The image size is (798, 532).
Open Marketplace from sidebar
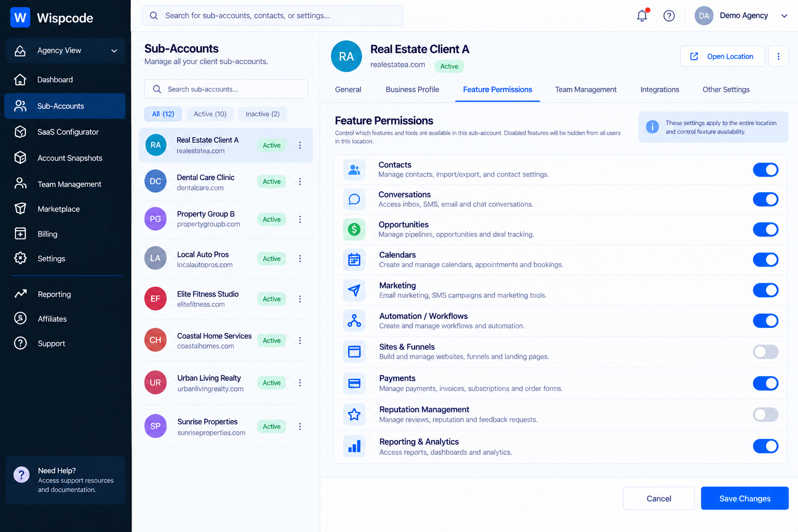pos(65,209)
